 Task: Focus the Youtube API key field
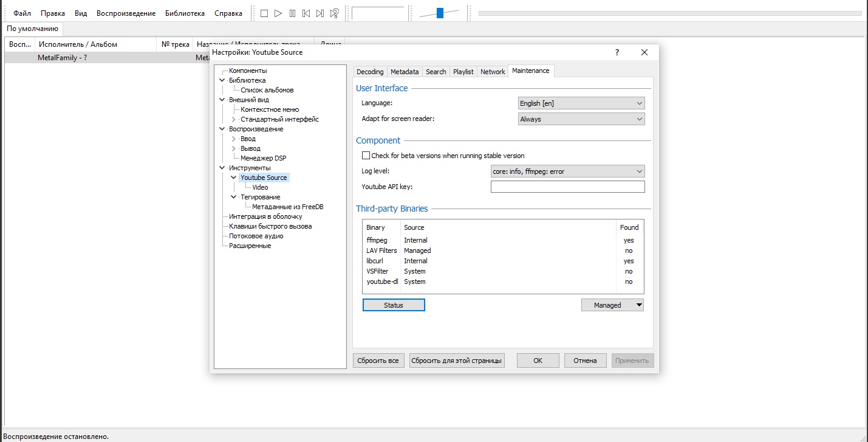567,187
